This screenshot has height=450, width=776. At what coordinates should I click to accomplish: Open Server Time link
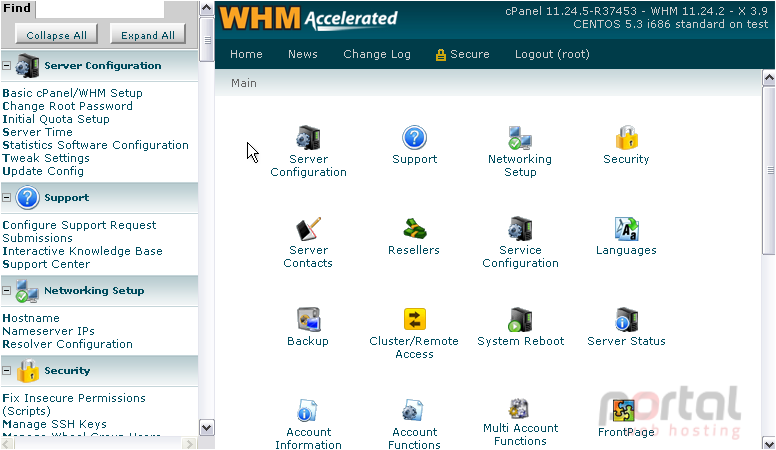click(38, 132)
